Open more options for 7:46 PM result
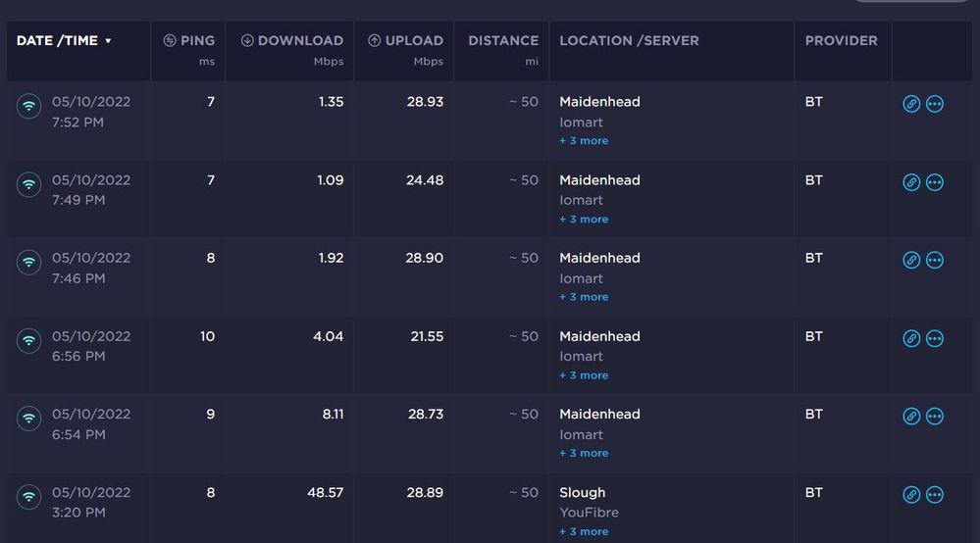The image size is (980, 543). tap(935, 260)
